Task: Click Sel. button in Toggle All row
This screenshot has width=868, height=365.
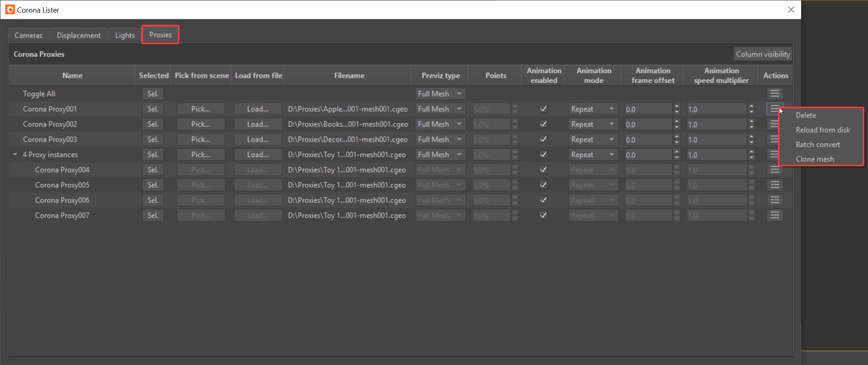Action: (x=153, y=94)
